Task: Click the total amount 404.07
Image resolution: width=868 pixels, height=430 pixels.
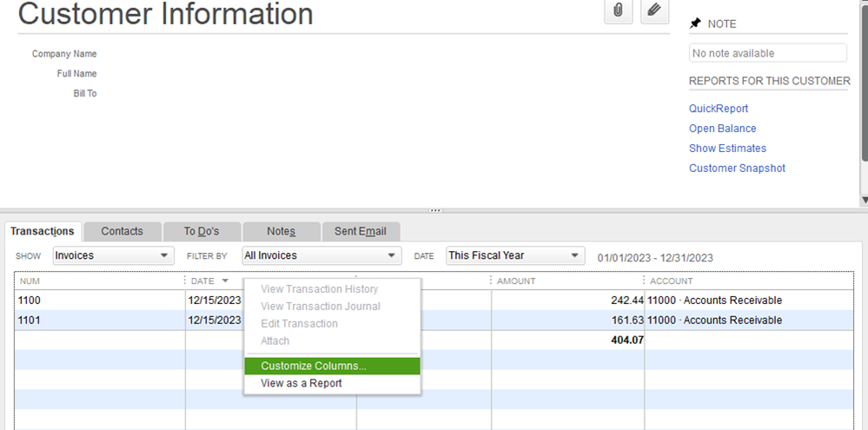Action: point(627,341)
